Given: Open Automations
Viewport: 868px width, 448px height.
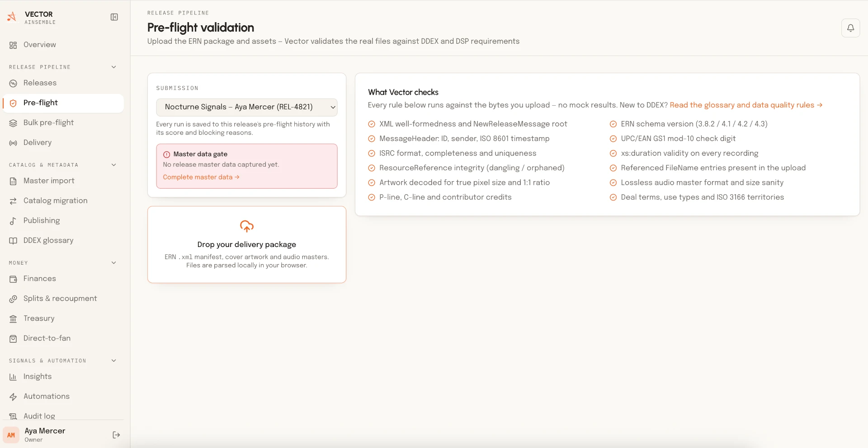Looking at the screenshot, I should click(x=63, y=397).
